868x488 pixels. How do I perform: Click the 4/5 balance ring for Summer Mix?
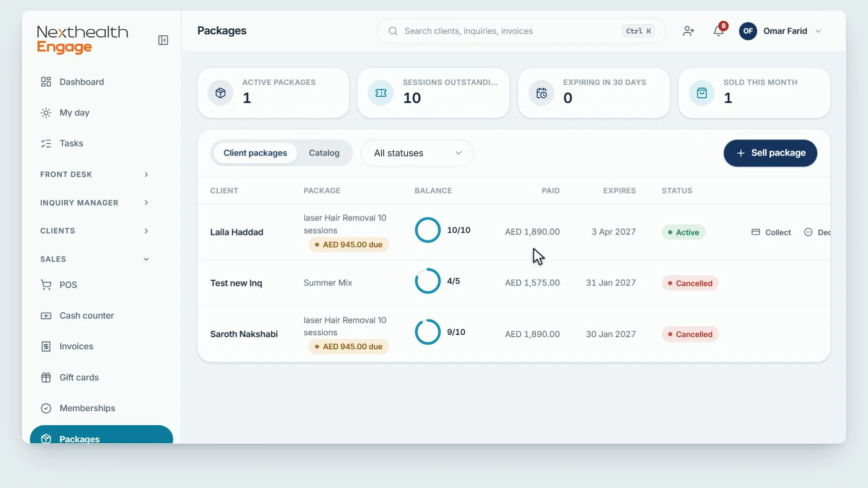click(427, 281)
